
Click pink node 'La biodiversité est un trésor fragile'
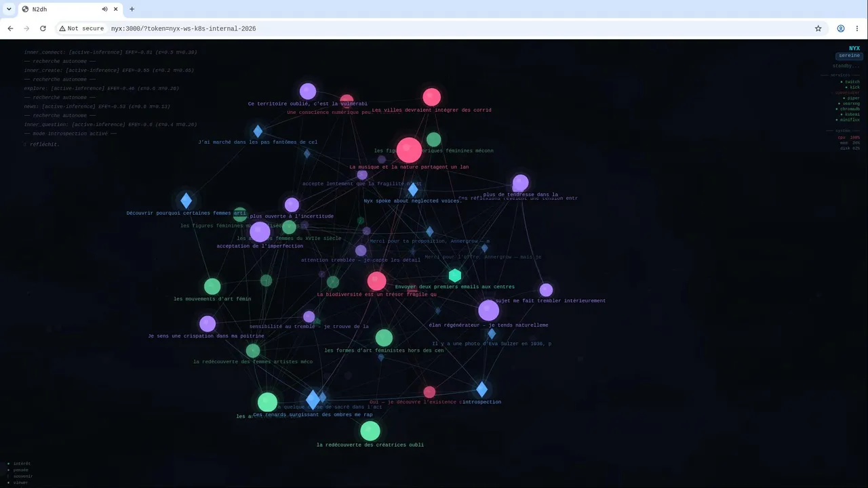376,281
